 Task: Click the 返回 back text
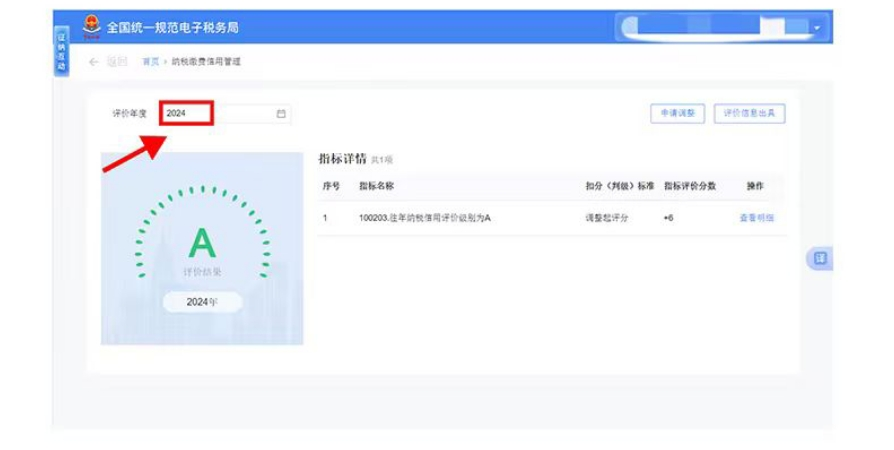116,62
